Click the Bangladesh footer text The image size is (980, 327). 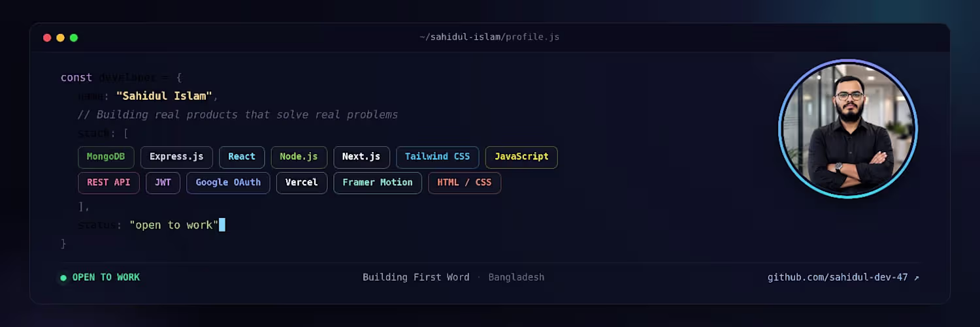coord(516,277)
